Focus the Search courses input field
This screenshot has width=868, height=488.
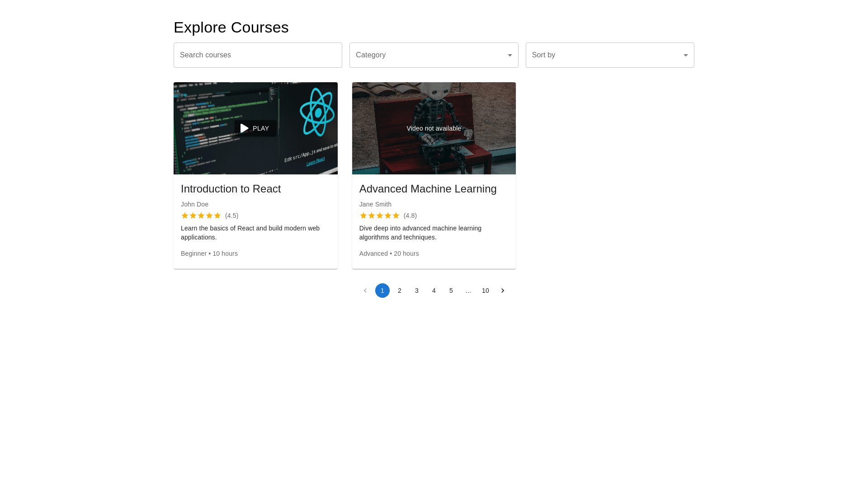pyautogui.click(x=258, y=55)
